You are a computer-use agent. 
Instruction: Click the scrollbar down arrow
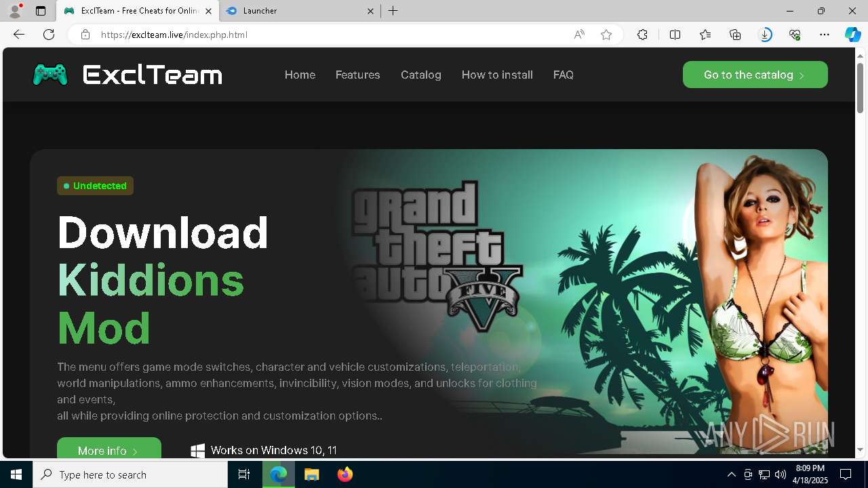pyautogui.click(x=860, y=449)
